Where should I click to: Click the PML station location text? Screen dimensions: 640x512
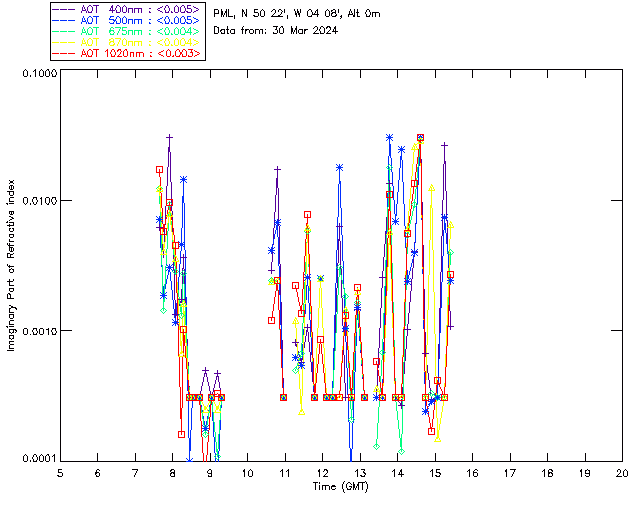pyautogui.click(x=297, y=14)
